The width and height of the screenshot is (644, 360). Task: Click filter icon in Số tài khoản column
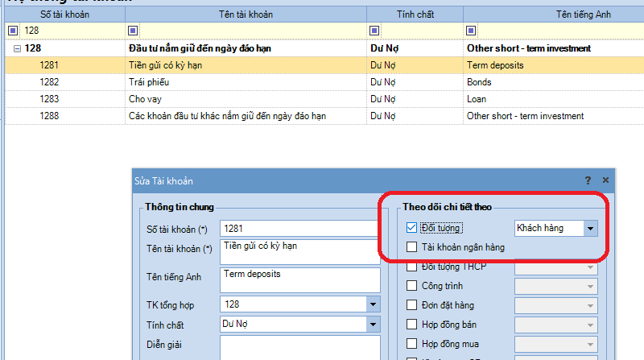[x=13, y=31]
